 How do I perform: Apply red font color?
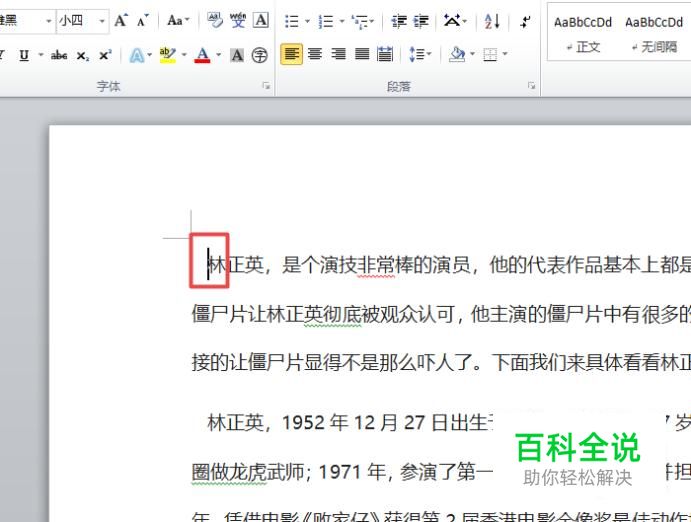point(202,56)
